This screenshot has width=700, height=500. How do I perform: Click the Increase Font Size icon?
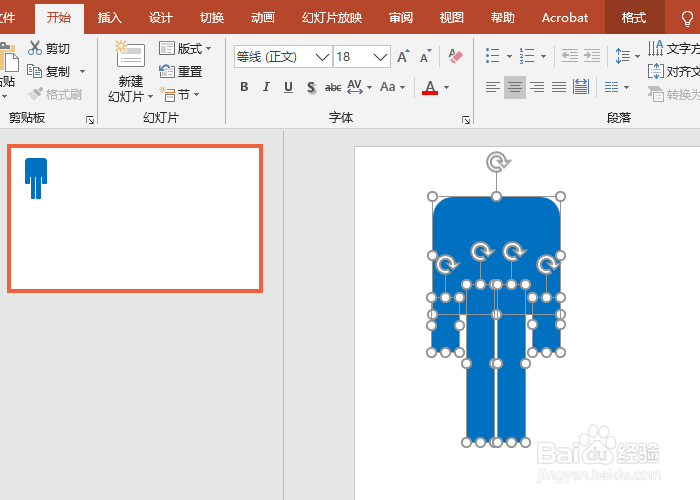pos(403,57)
